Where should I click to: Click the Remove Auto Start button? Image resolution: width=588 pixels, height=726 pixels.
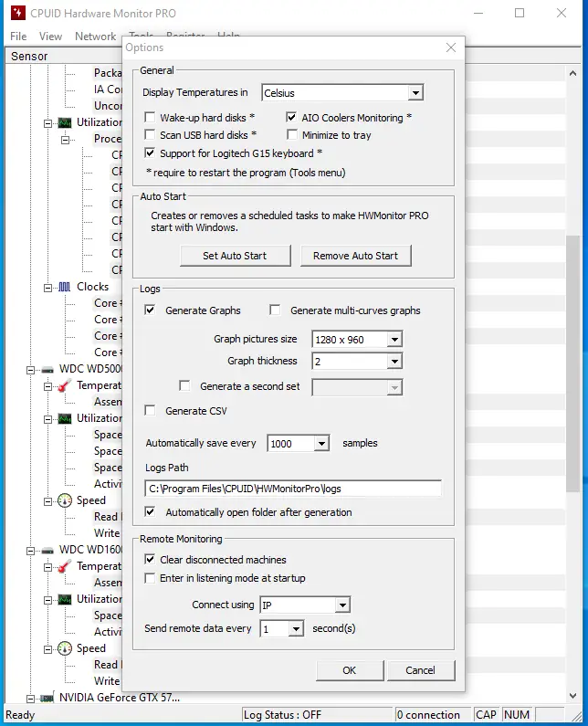tap(355, 256)
